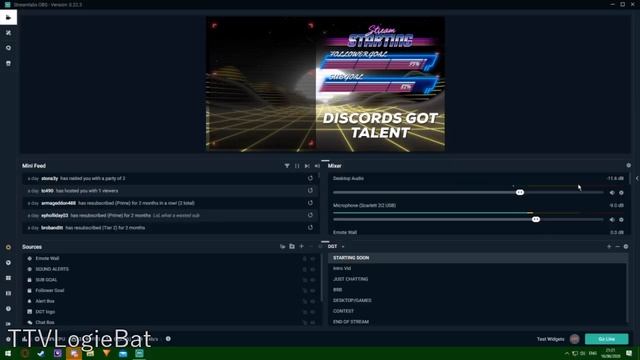Remove the selected scene with minus icon
640x360 pixels.
click(618, 247)
